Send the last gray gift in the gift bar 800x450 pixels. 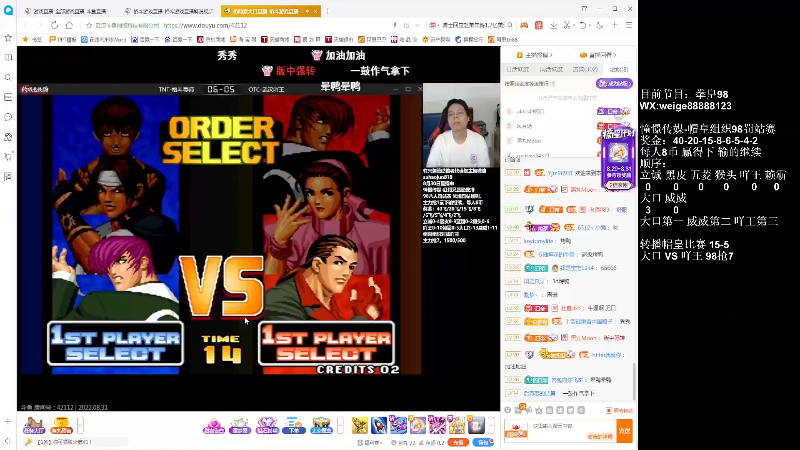click(x=476, y=425)
